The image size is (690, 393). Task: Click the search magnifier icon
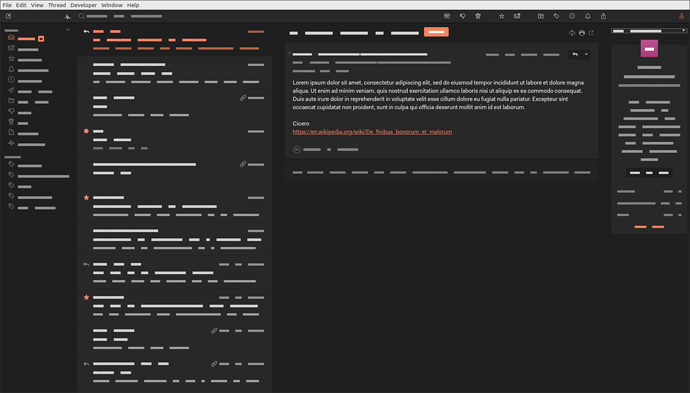click(81, 16)
